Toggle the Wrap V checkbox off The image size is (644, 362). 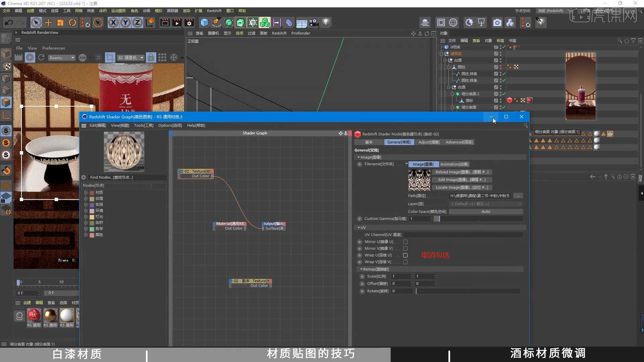[x=405, y=262]
